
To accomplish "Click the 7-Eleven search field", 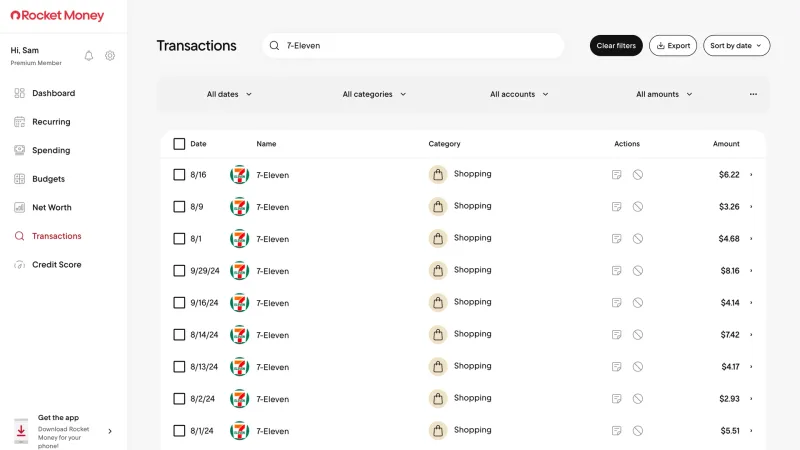I will click(413, 45).
